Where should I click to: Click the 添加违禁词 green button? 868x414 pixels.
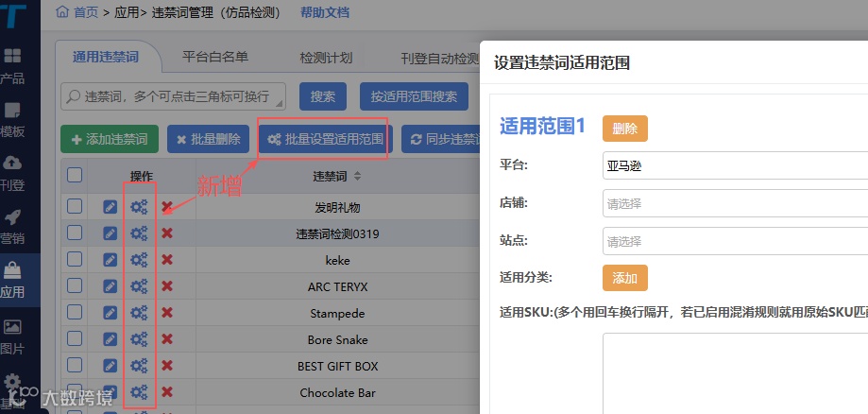point(110,139)
